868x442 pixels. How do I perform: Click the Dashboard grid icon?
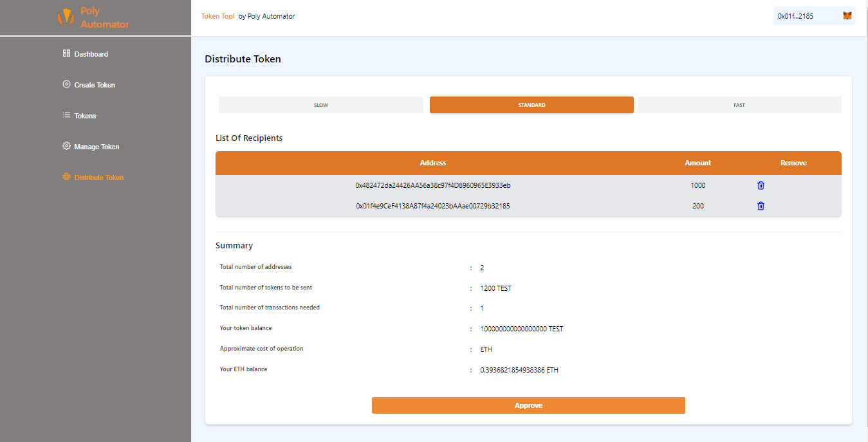[66, 53]
